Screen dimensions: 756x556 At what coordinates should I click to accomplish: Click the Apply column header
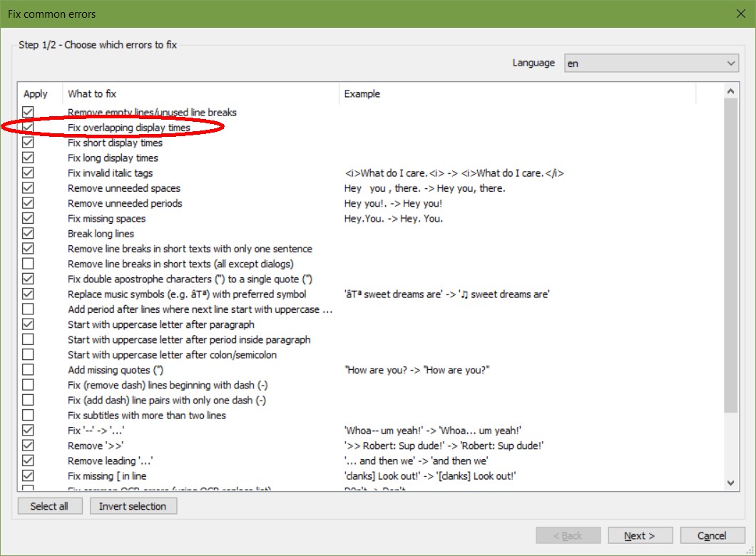[x=40, y=93]
